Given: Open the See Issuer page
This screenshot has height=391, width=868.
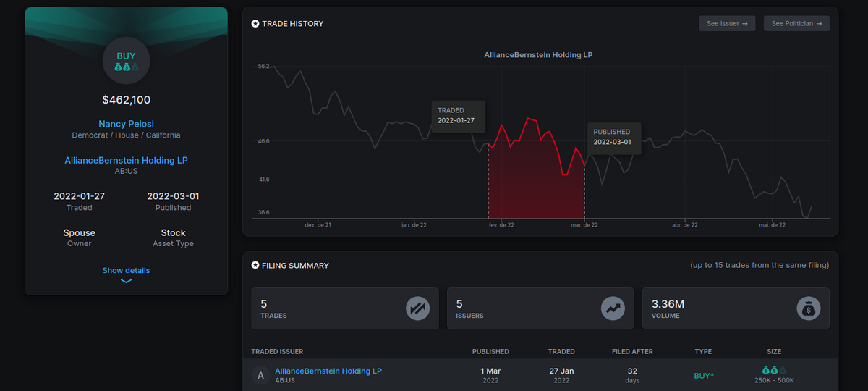Looking at the screenshot, I should (x=726, y=24).
